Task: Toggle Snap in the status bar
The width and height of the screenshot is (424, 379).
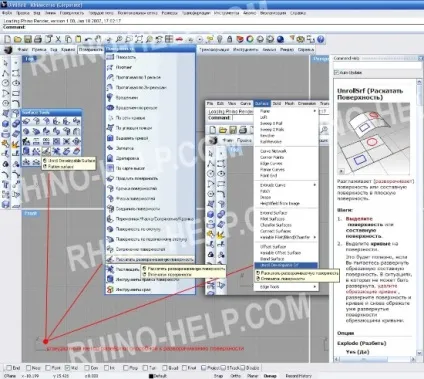Action: [218, 376]
